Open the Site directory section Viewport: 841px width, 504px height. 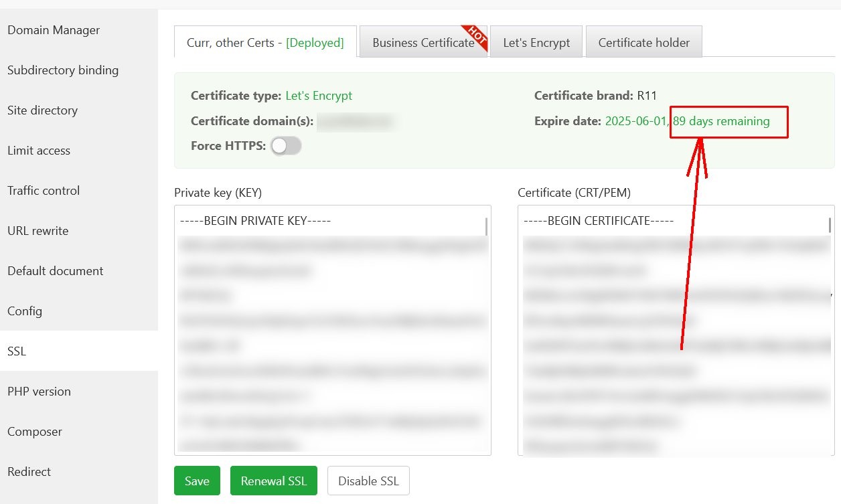click(42, 110)
